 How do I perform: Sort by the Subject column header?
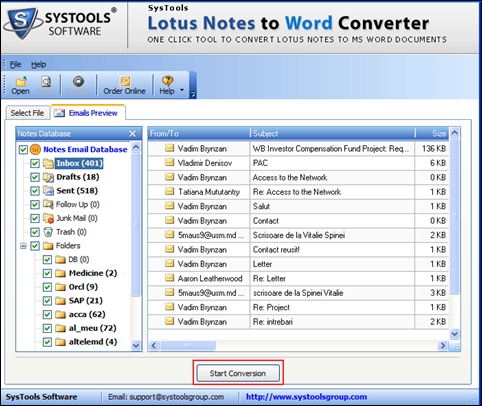click(x=332, y=134)
